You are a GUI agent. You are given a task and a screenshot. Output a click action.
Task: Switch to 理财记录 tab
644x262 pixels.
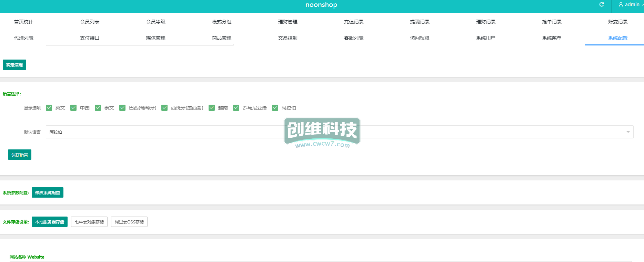coord(486,22)
